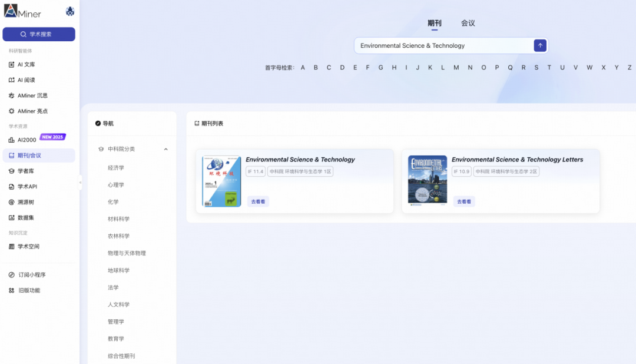
Task: Open the 数据集 datasets page
Action: point(32,217)
